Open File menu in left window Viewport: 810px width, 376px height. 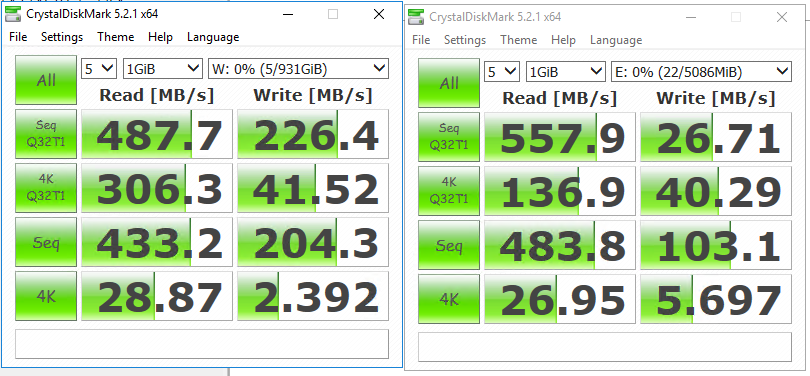pyautogui.click(x=18, y=37)
